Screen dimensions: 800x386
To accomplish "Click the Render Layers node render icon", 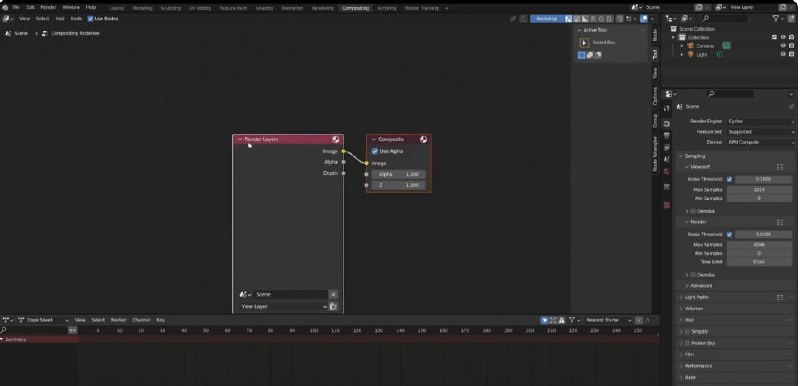I will coord(336,139).
